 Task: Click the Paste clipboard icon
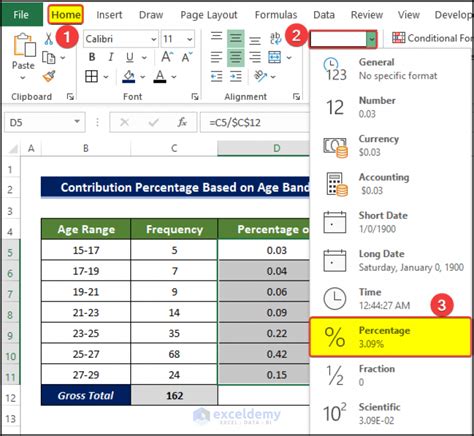[x=24, y=45]
